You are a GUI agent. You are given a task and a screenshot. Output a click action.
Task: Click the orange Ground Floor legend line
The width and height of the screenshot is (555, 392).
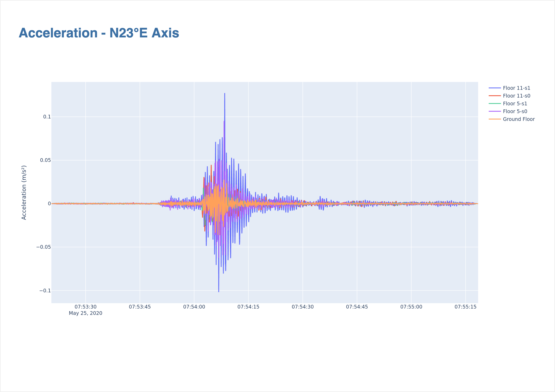click(495, 119)
